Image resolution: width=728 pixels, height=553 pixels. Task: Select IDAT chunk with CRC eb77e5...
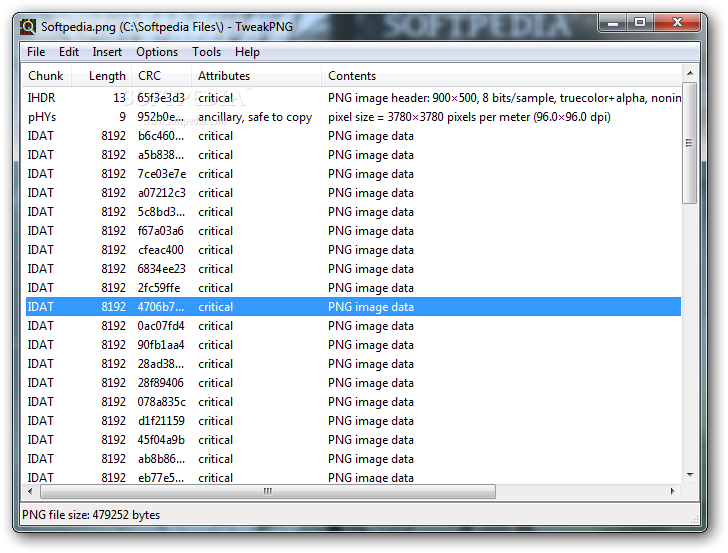pyautogui.click(x=353, y=477)
